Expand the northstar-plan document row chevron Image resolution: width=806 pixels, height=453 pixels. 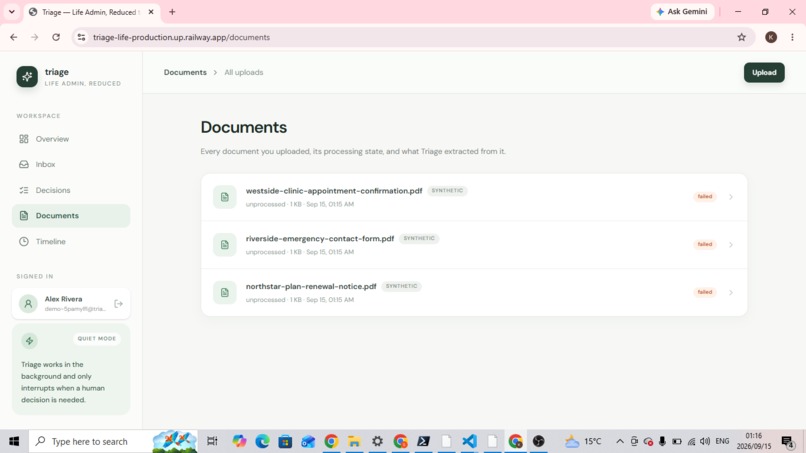point(730,293)
